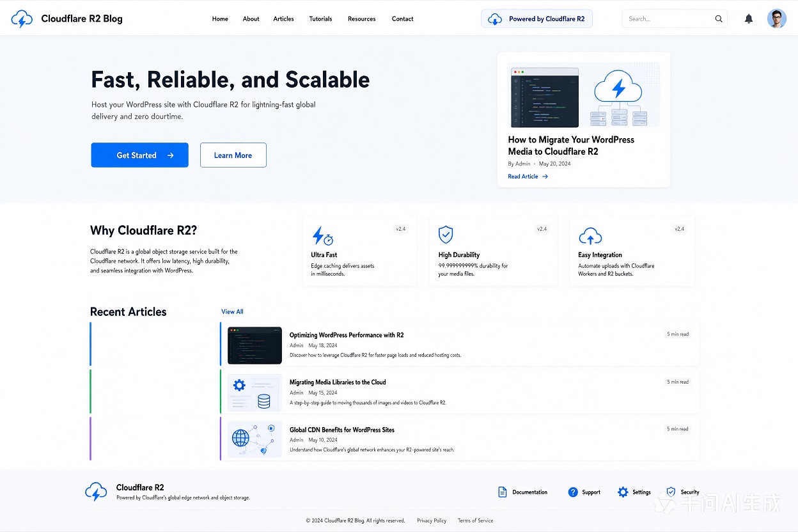Image resolution: width=798 pixels, height=532 pixels.
Task: Click the footer Settings gear icon
Action: 623,492
